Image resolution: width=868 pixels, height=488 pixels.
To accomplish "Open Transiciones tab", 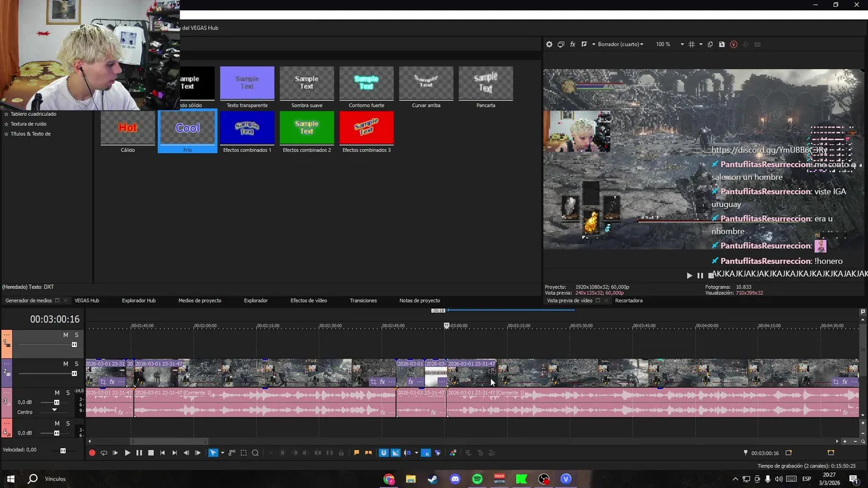I will click(x=363, y=300).
